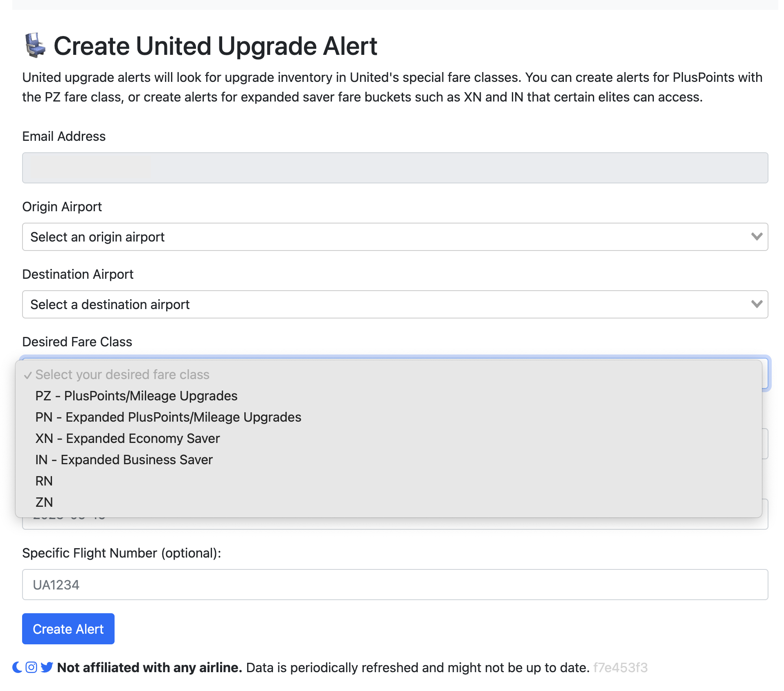The height and width of the screenshot is (691, 784).
Task: Click the airplane seat icon in heading
Action: coord(35,45)
